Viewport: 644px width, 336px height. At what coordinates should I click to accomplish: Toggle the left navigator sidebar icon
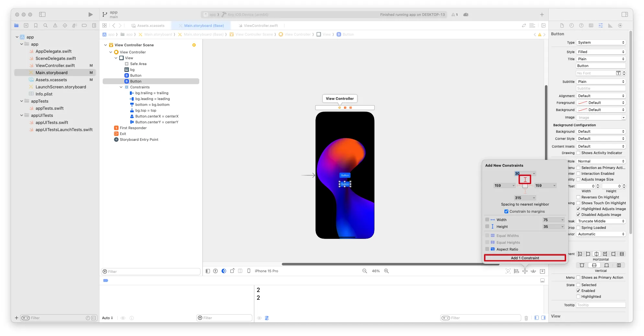pyautogui.click(x=42, y=15)
